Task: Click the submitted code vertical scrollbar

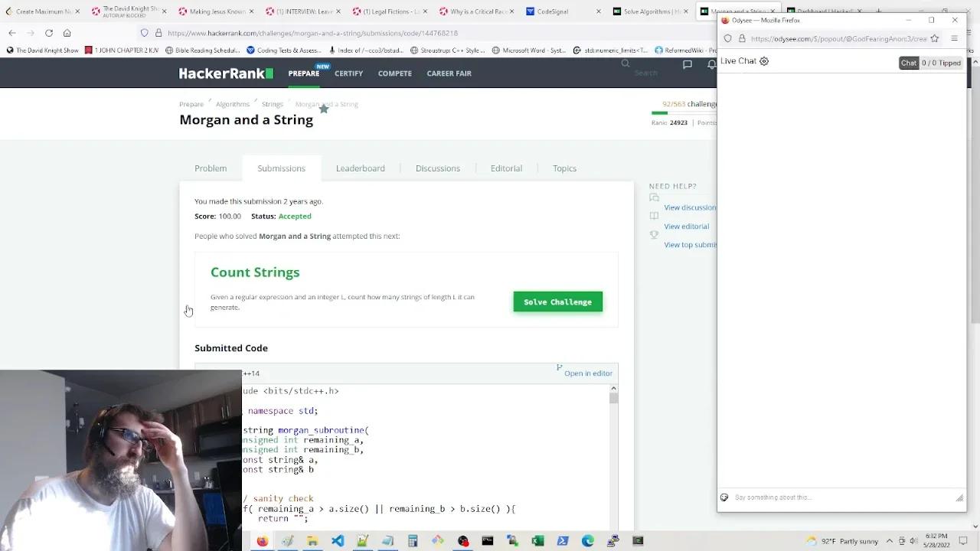Action: pos(613,398)
